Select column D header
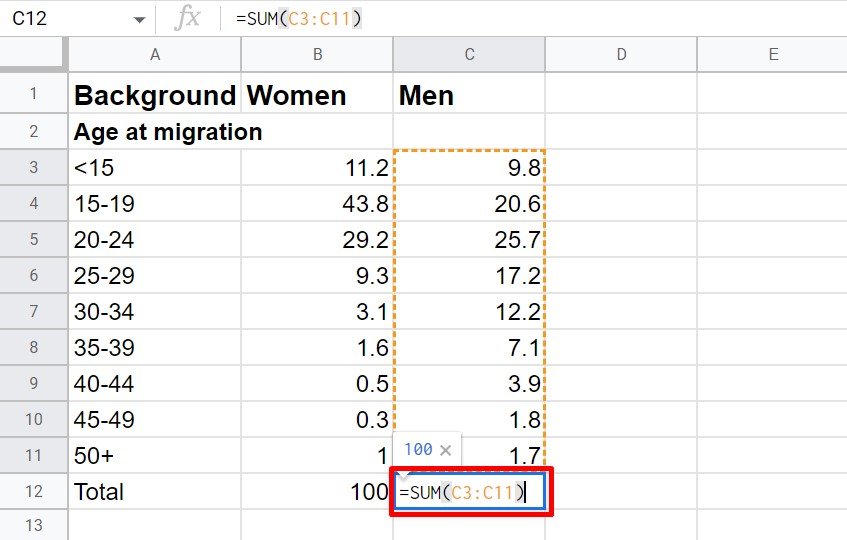 621,55
